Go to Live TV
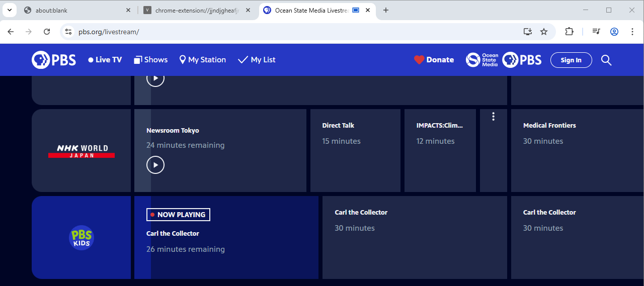The height and width of the screenshot is (286, 644). [x=105, y=60]
